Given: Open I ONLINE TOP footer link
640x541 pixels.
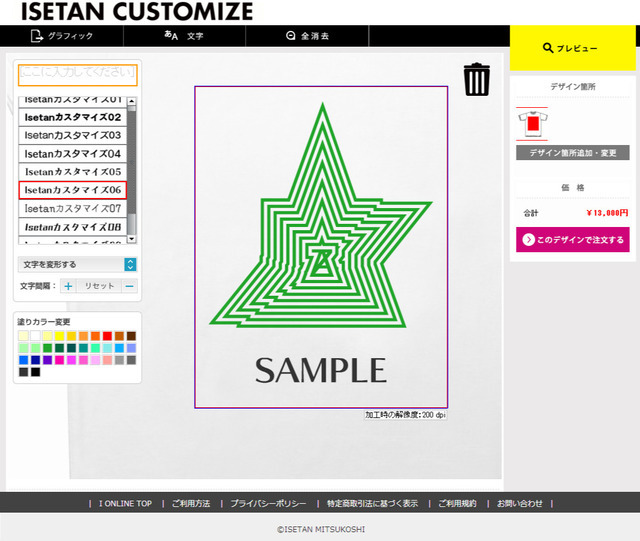Looking at the screenshot, I should pyautogui.click(x=125, y=503).
